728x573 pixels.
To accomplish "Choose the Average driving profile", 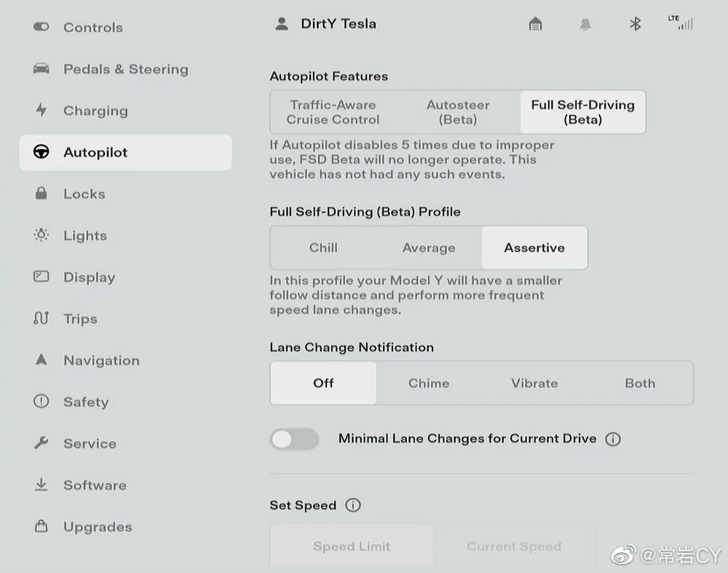I will pos(429,248).
